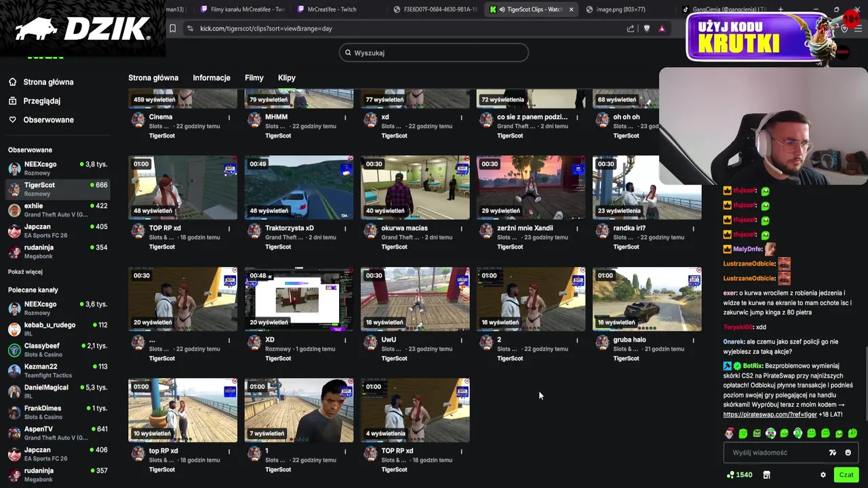
Task: Open the Brave Shields lion icon
Action: pyautogui.click(x=646, y=28)
